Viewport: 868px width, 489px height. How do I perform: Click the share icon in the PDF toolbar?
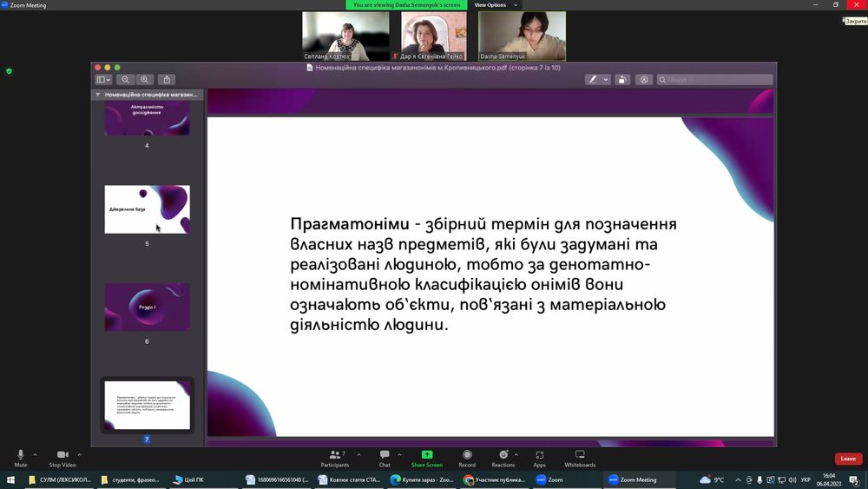click(x=167, y=79)
